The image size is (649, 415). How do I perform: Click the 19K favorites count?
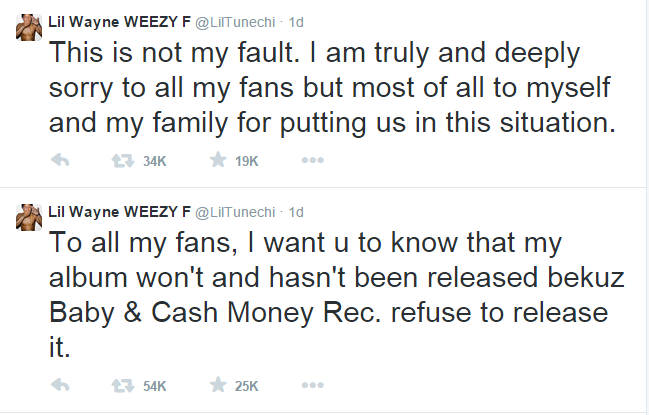click(x=246, y=160)
